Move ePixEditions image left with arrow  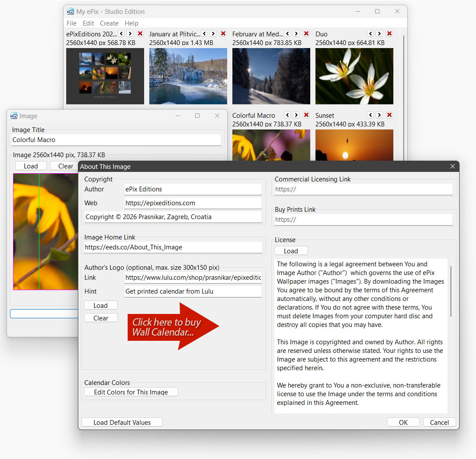point(121,33)
